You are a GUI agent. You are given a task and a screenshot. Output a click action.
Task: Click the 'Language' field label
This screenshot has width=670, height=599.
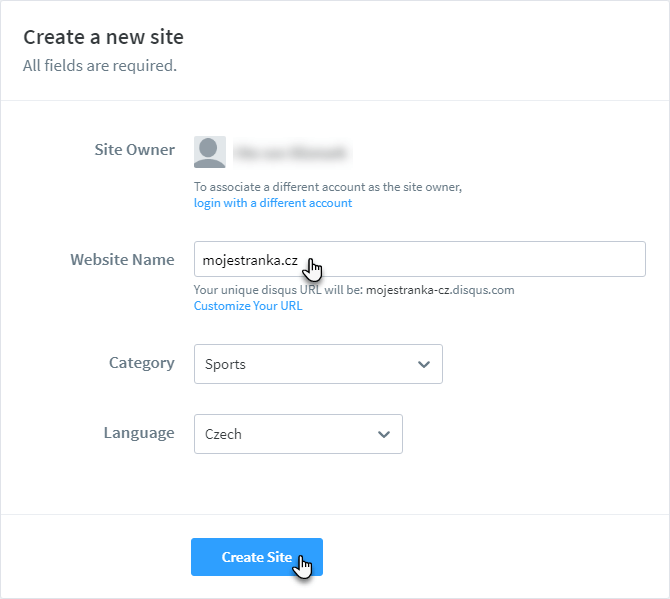(x=139, y=433)
